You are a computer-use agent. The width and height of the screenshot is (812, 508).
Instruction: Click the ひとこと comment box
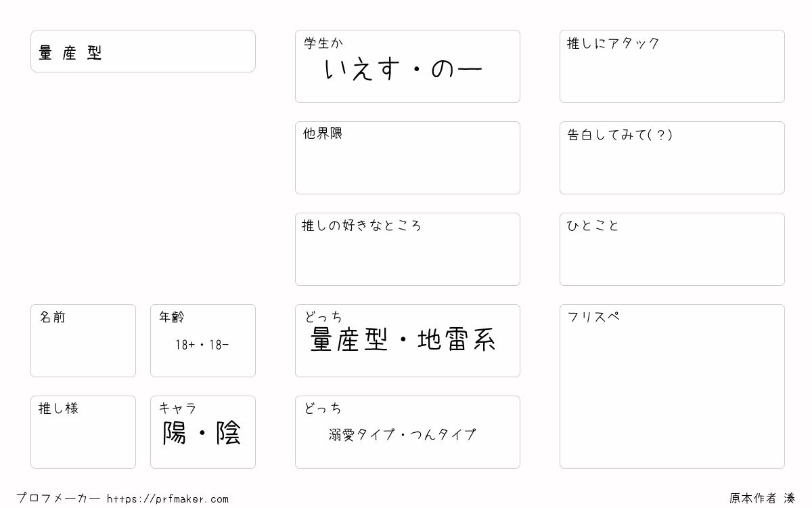672,249
